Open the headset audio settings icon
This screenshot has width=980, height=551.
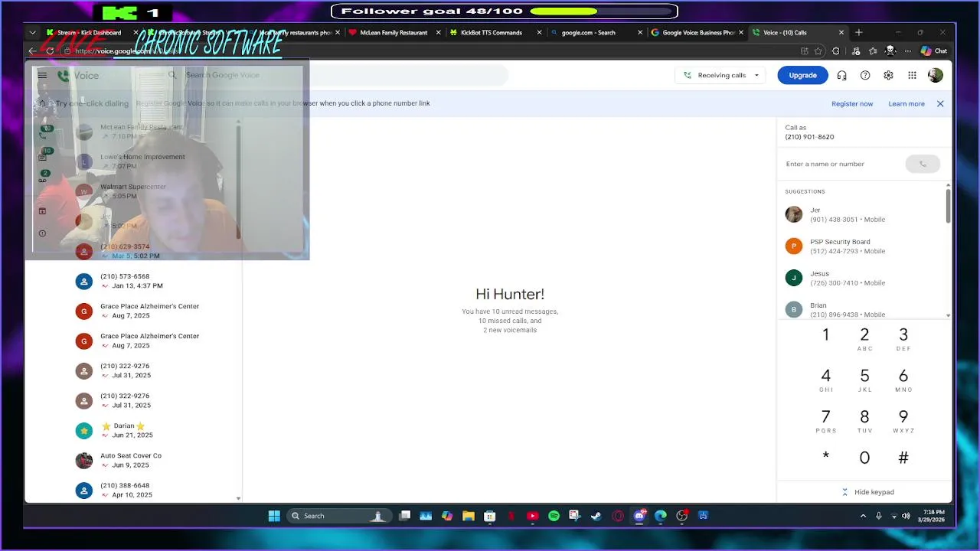(841, 75)
